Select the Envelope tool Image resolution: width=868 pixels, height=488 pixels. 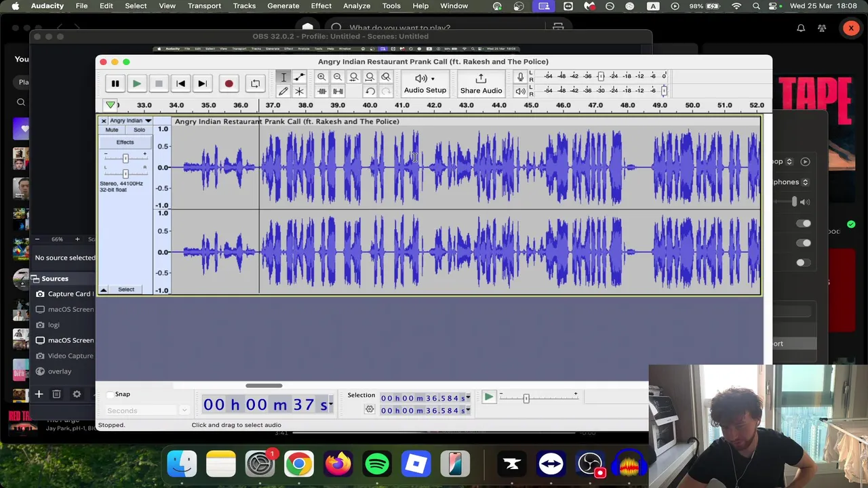pyautogui.click(x=299, y=77)
